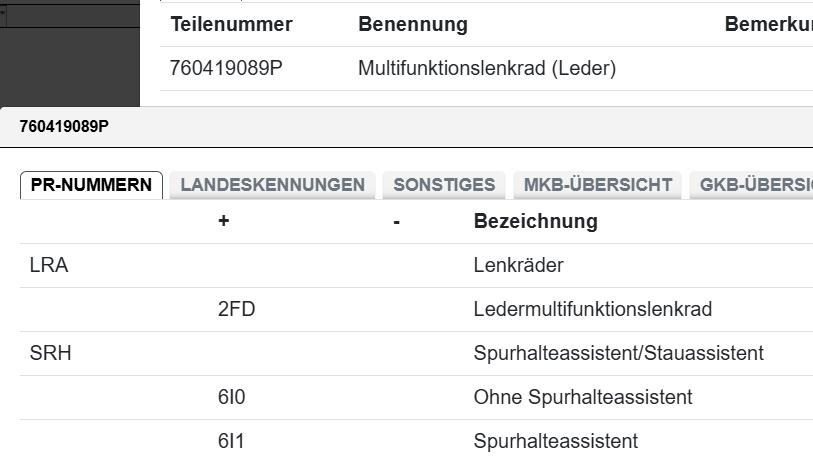Click the minus column header
Image resolution: width=813 pixels, height=462 pixels.
point(397,221)
